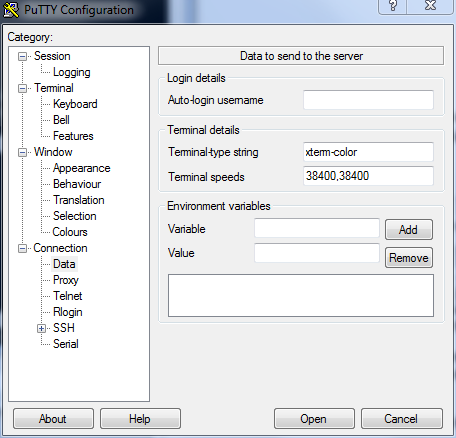Click the 'Category:' label
The width and height of the screenshot is (456, 438).
pos(30,37)
